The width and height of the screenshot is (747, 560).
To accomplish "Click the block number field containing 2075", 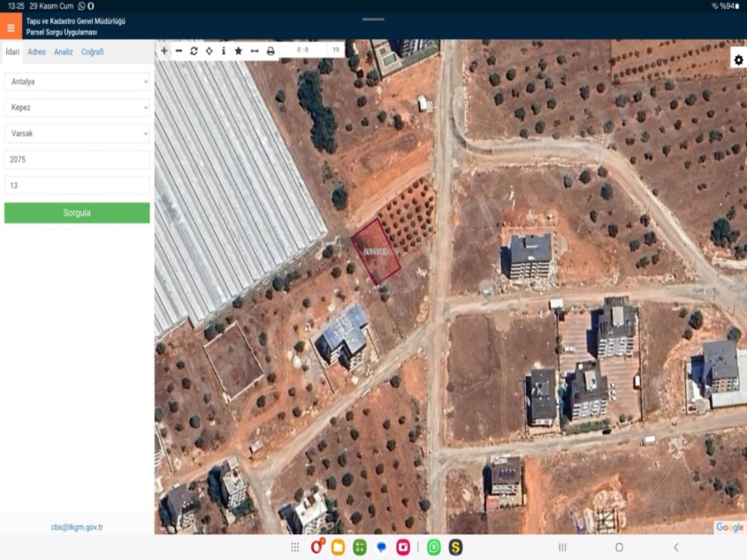I will (77, 160).
